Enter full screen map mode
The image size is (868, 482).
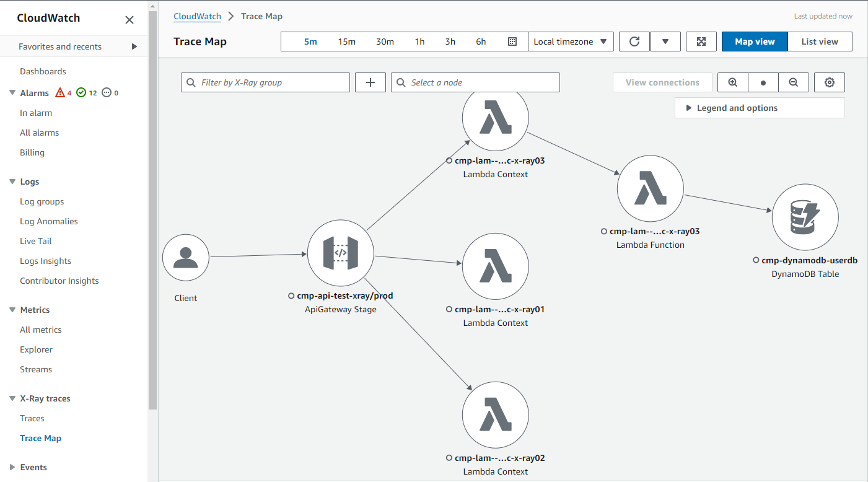[x=701, y=42]
